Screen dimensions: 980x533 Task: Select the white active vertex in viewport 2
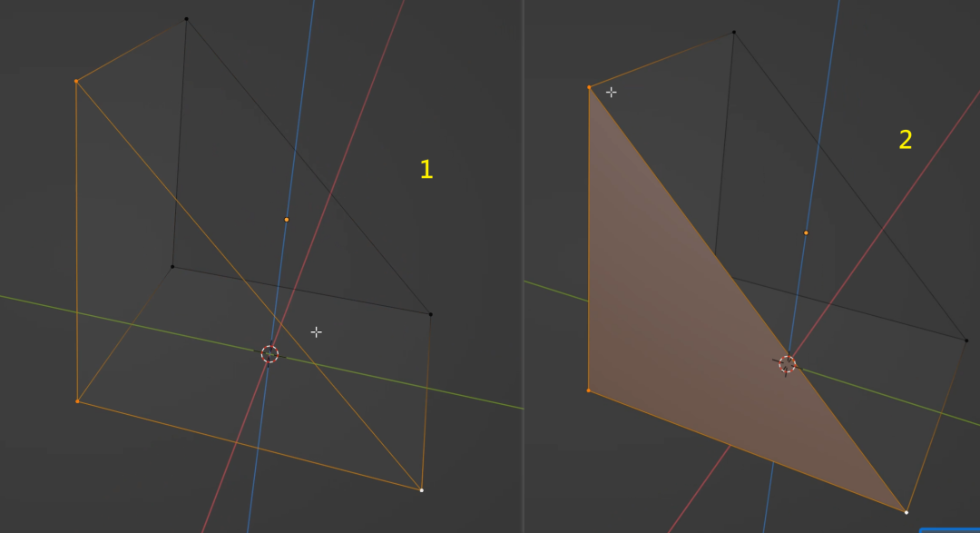click(x=906, y=512)
